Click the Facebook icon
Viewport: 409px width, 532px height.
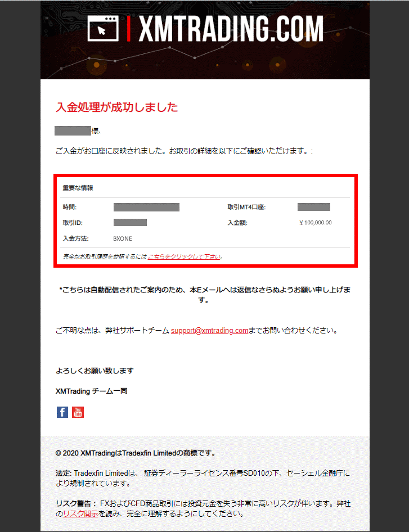point(62,412)
